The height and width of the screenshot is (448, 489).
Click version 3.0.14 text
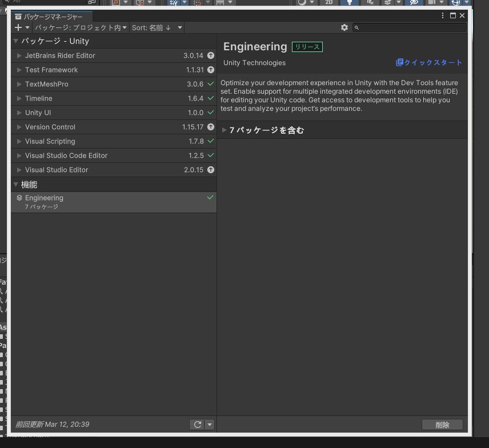193,55
